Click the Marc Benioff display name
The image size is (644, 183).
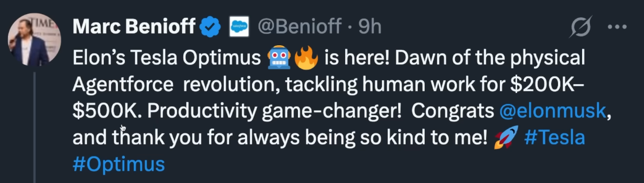click(x=134, y=27)
